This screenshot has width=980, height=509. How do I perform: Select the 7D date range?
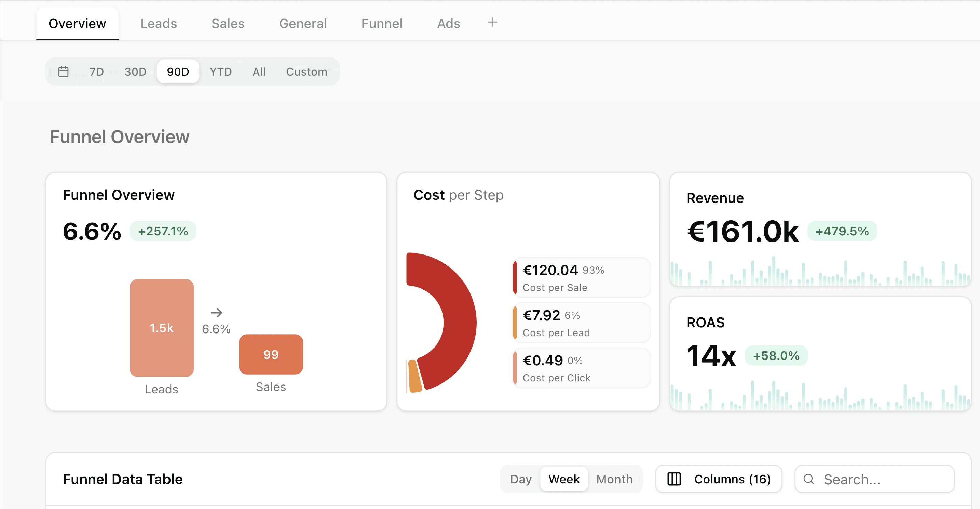pyautogui.click(x=97, y=71)
